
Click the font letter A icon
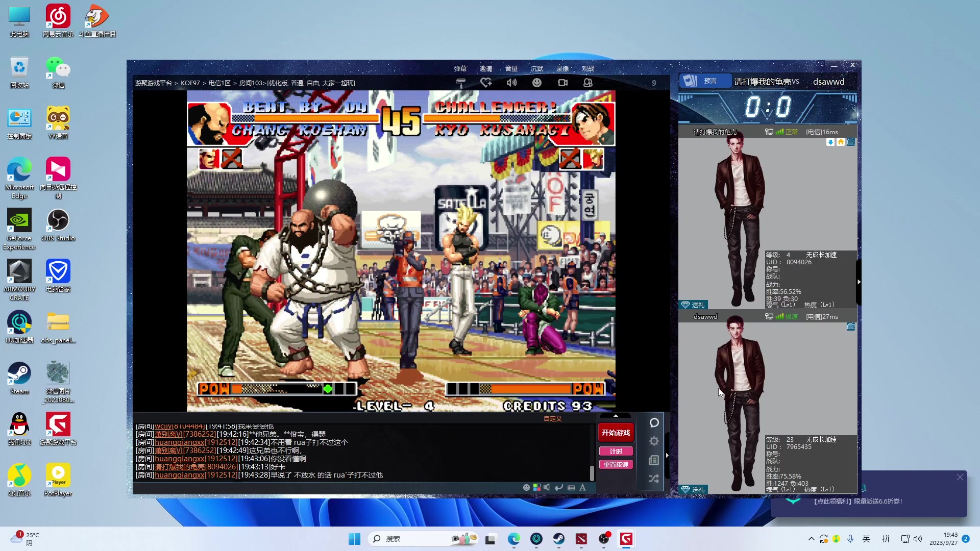coord(582,487)
